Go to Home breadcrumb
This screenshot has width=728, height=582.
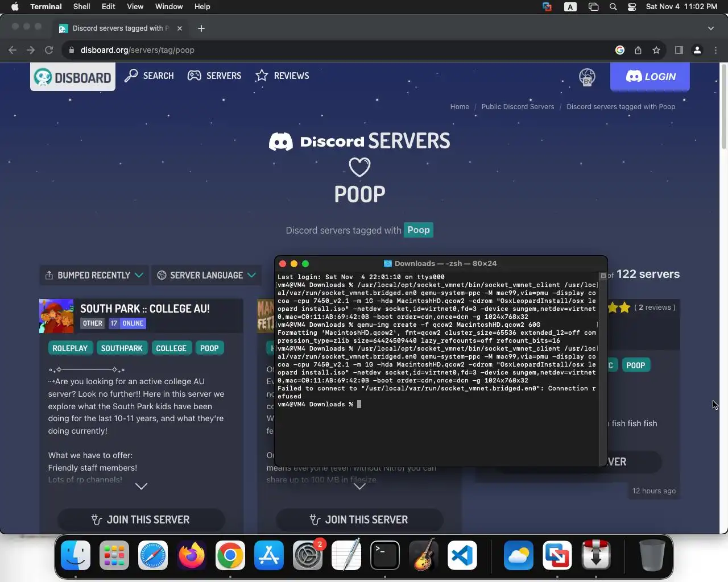[x=460, y=107]
